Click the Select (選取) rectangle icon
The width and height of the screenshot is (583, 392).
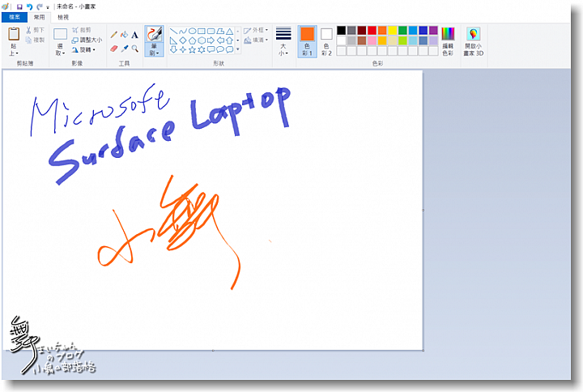(60, 34)
